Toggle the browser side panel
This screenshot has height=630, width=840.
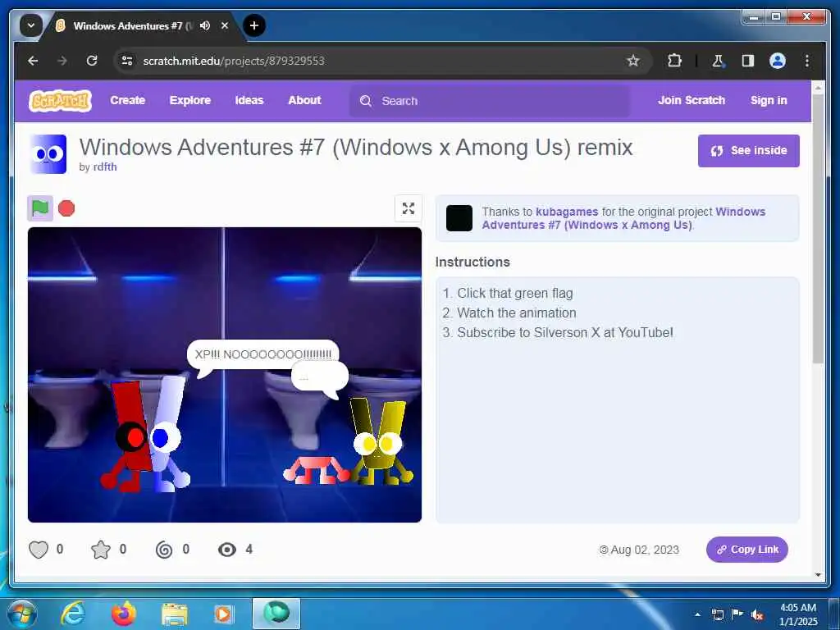click(x=748, y=61)
